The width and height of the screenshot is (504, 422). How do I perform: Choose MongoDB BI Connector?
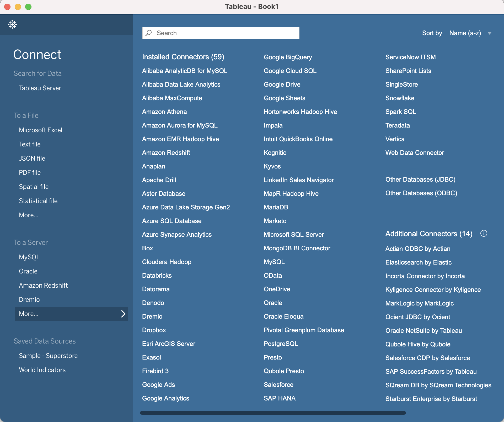point(297,248)
